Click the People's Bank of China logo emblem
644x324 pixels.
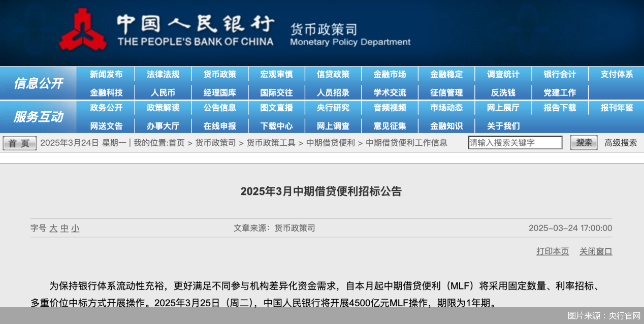pos(83,29)
